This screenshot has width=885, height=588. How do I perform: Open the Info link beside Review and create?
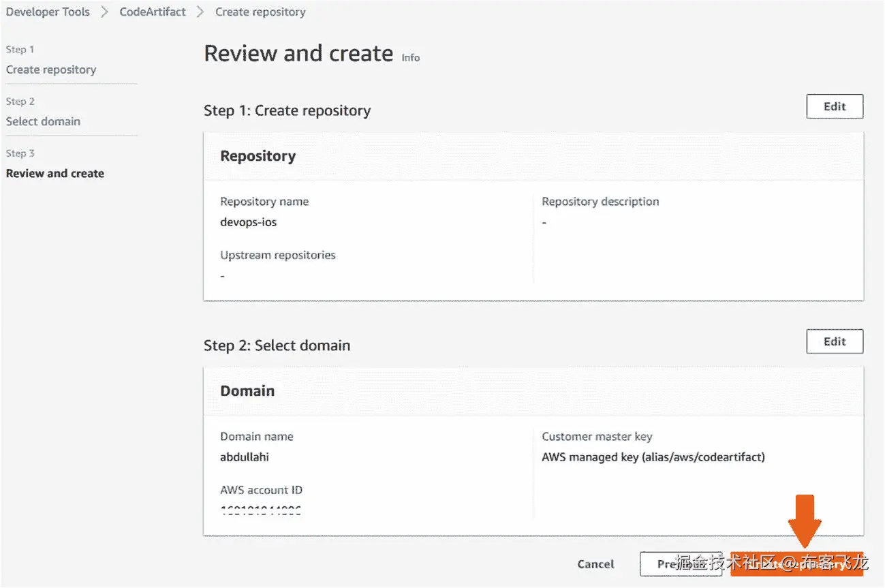tap(410, 58)
